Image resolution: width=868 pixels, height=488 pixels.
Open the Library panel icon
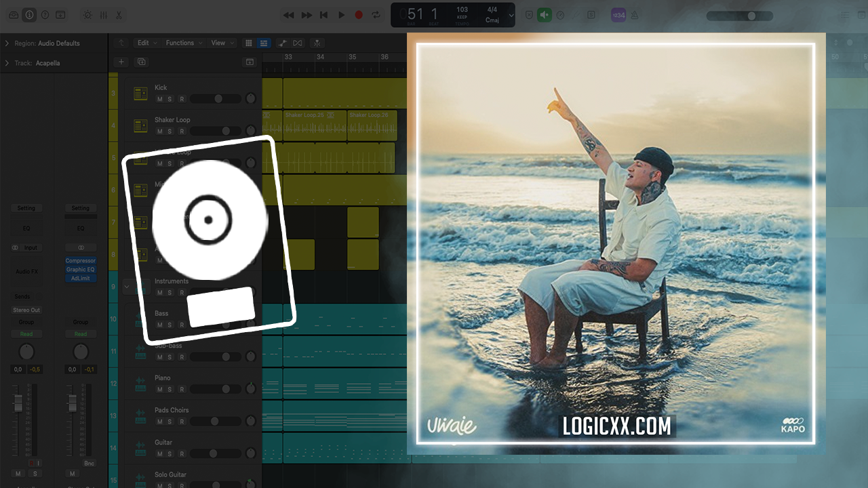[14, 14]
